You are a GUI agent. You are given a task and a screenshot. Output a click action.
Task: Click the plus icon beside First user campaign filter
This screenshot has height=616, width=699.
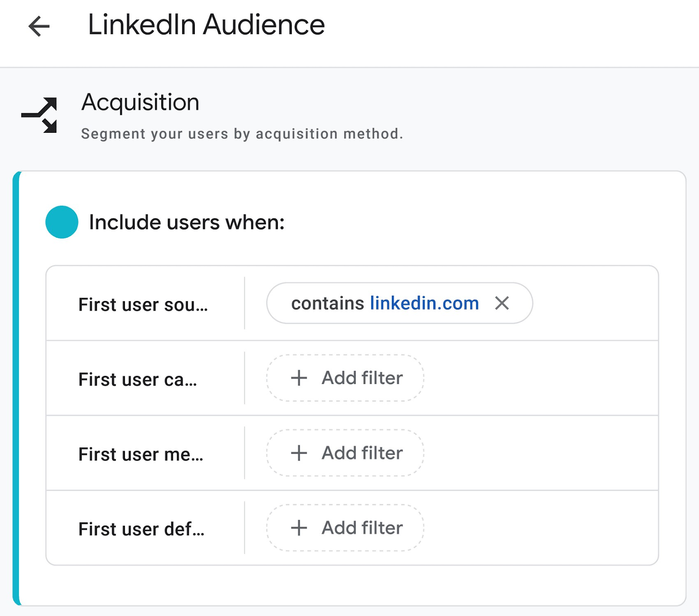click(299, 378)
